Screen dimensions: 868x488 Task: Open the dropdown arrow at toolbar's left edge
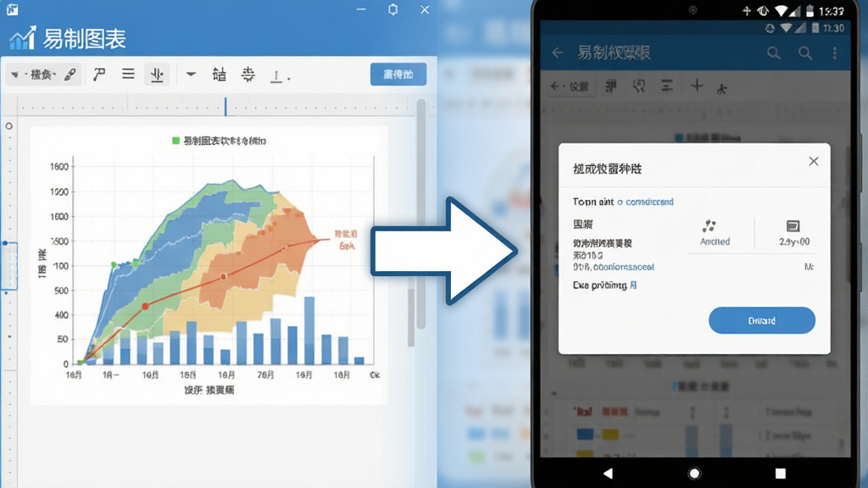(x=15, y=75)
